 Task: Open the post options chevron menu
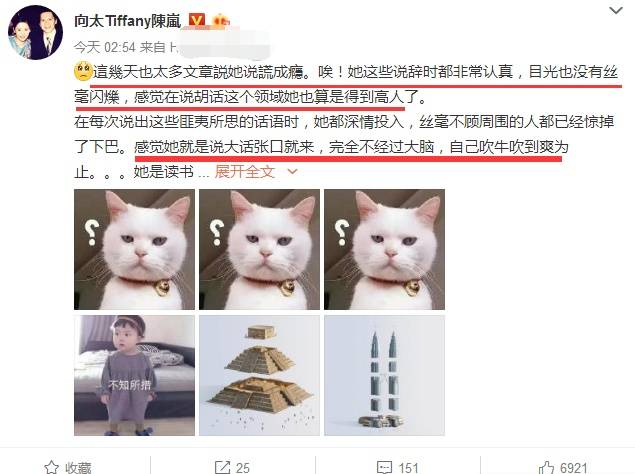616,11
